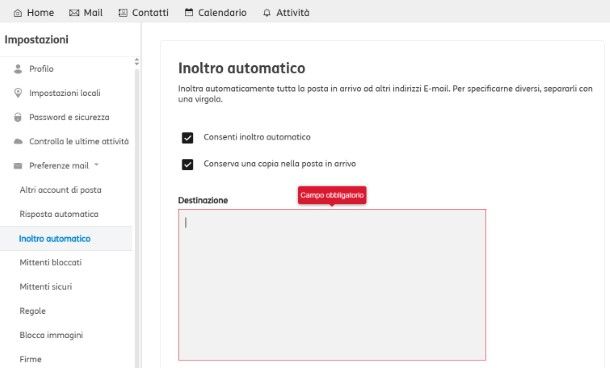The width and height of the screenshot is (610, 368).
Task: Click the Attività bell icon
Action: 267,13
